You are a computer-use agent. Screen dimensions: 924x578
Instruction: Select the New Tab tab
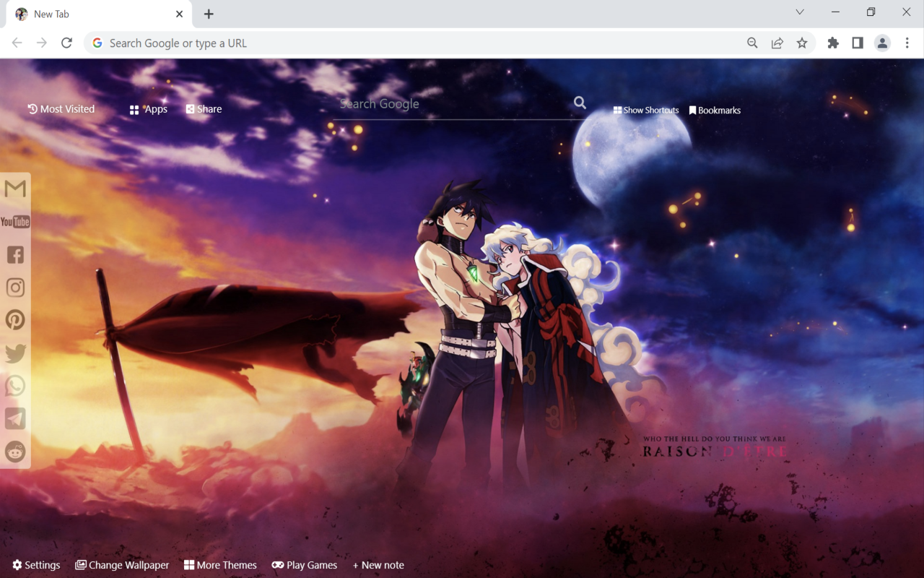(97, 14)
